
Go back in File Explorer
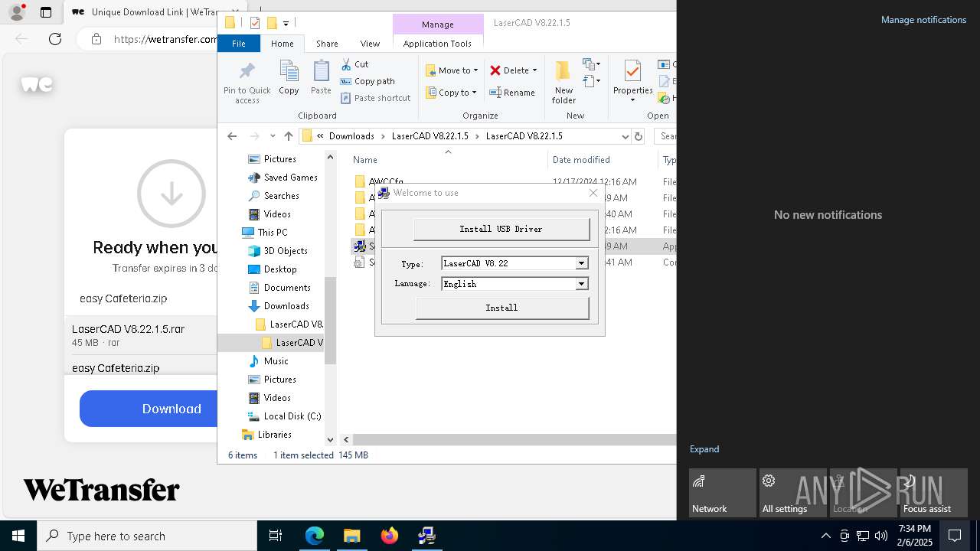point(232,136)
